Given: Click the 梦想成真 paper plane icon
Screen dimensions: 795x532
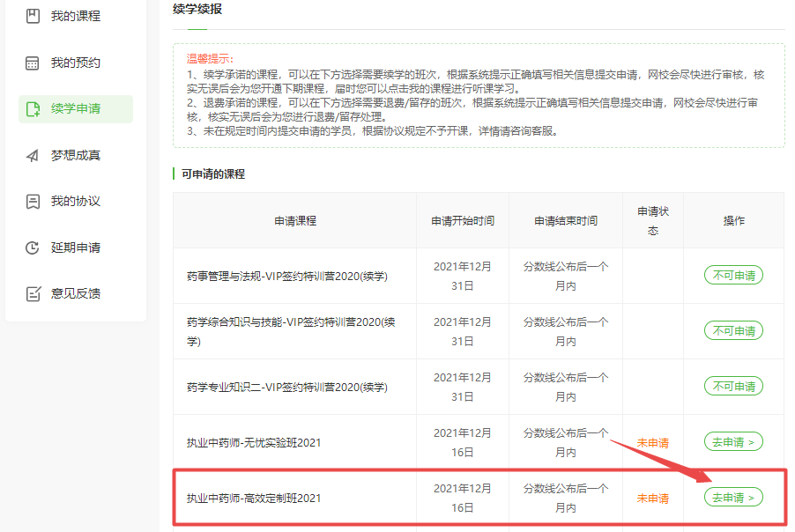Looking at the screenshot, I should pyautogui.click(x=33, y=156).
